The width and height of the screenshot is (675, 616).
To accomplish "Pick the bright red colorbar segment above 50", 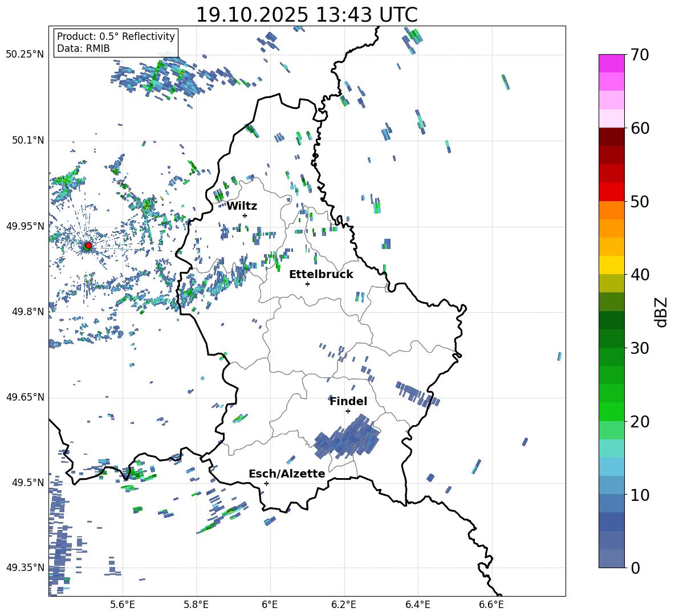I will (612, 191).
